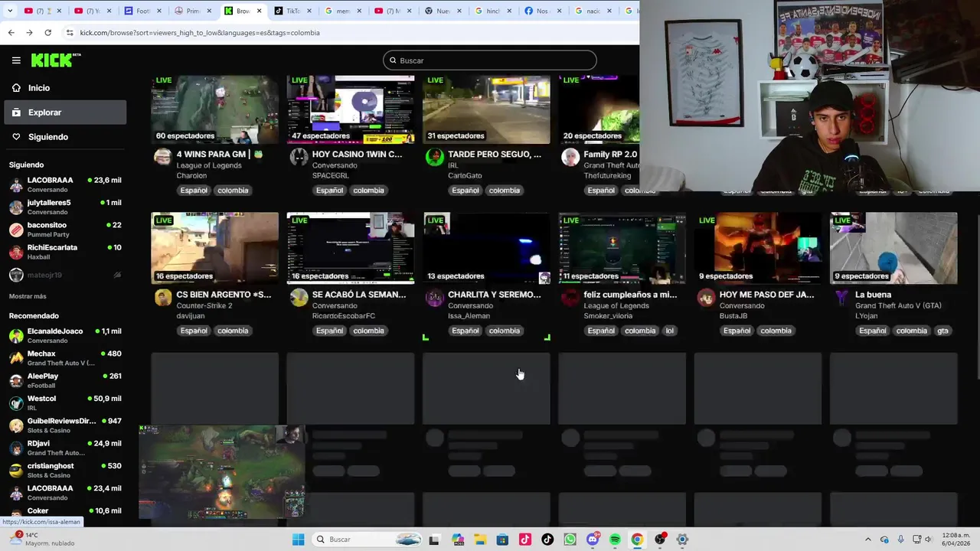The width and height of the screenshot is (980, 551).
Task: Click BustaJB channel avatar
Action: tap(706, 298)
